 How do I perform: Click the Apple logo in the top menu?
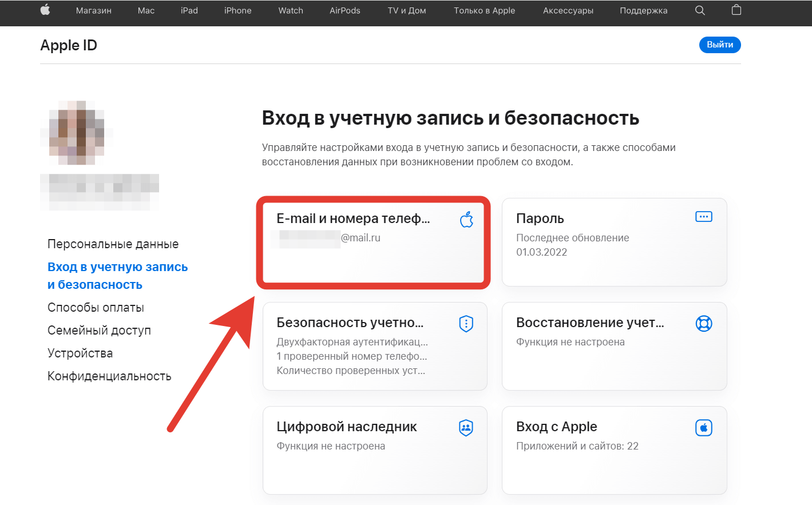tap(45, 10)
